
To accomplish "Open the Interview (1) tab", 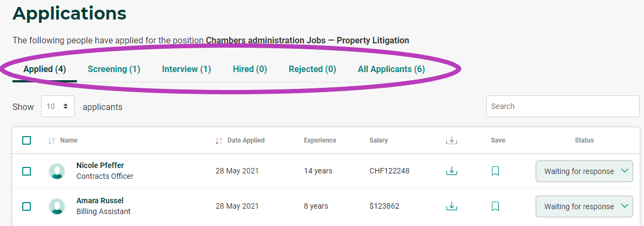I will [x=186, y=69].
